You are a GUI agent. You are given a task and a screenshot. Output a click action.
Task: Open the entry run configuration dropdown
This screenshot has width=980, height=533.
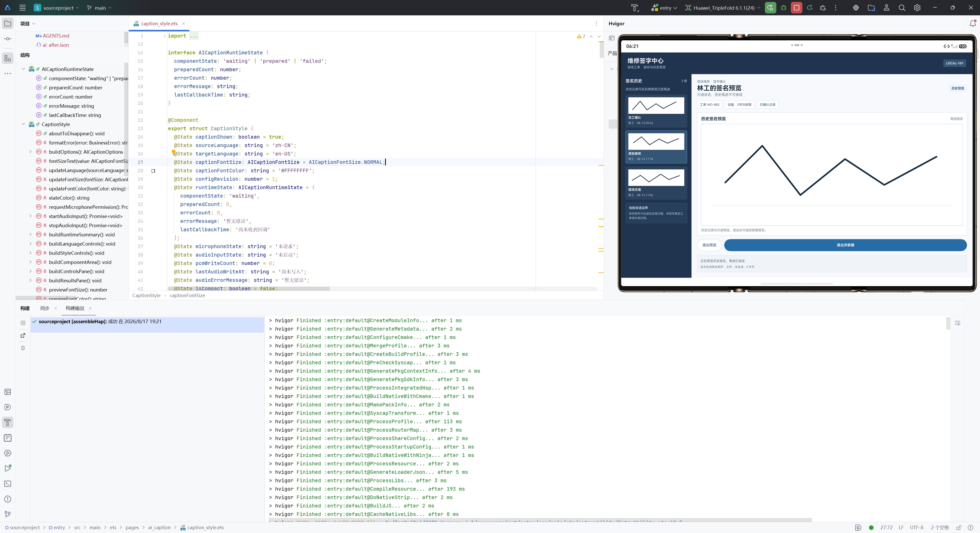coord(664,8)
